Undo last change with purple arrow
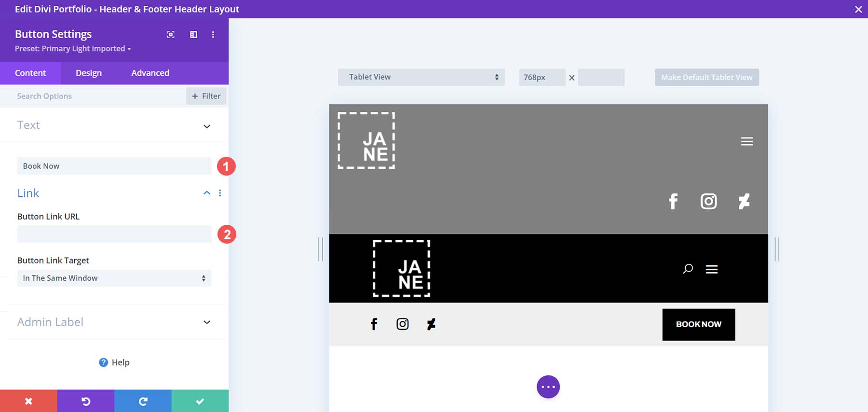868x412 pixels. [86, 401]
